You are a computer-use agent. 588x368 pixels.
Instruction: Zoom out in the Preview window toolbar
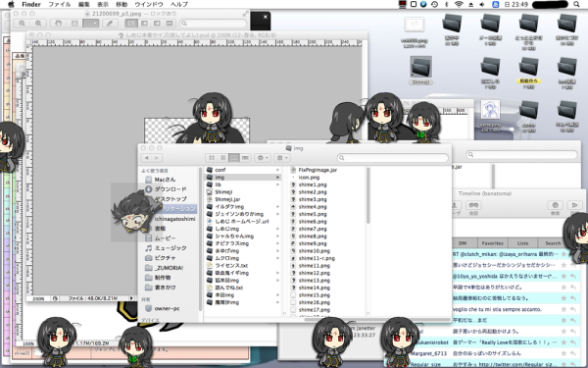tap(22, 24)
